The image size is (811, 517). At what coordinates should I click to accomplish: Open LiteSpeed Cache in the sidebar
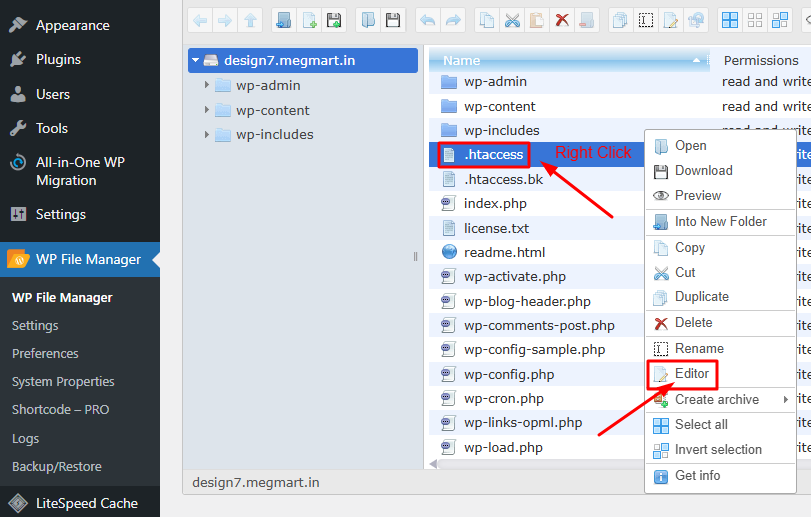coord(86,503)
